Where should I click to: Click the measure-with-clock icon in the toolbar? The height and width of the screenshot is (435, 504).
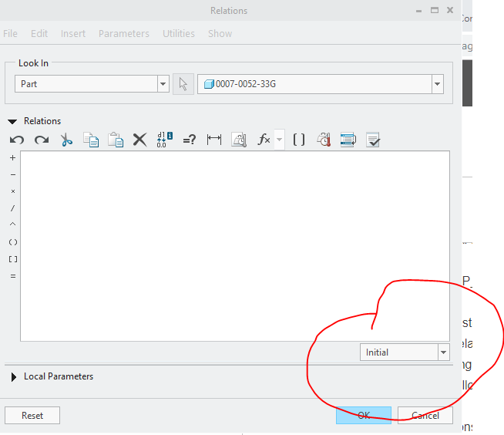324,140
